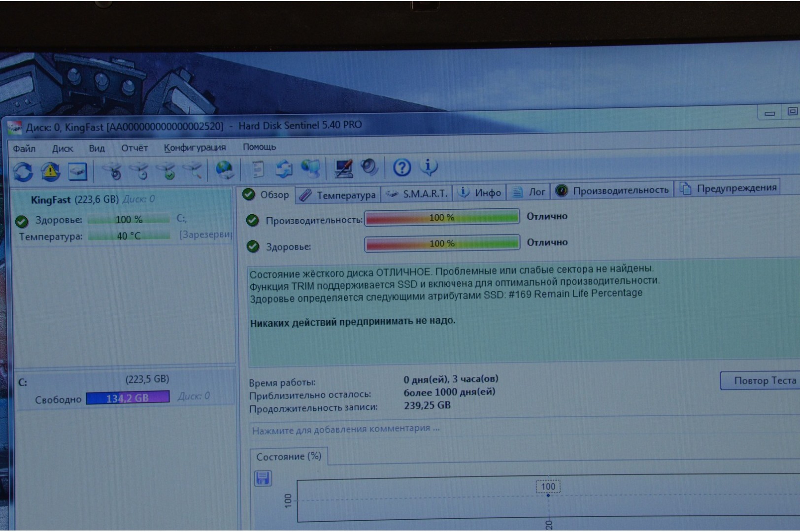The width and height of the screenshot is (800, 532).
Task: Click the blue information bubble toolbar icon
Action: click(x=429, y=167)
